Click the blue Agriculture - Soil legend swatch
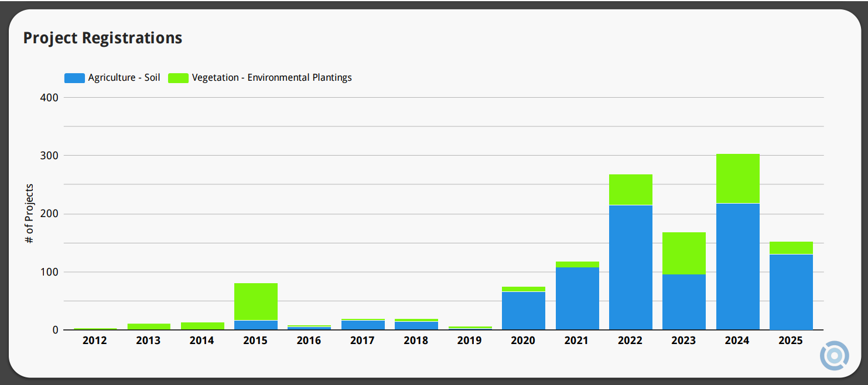 tap(74, 78)
